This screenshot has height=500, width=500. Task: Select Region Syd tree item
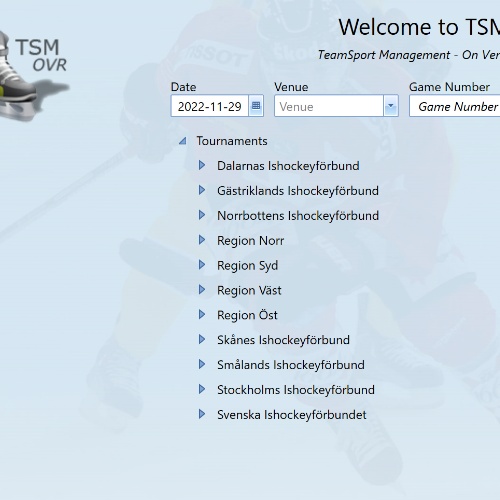(247, 266)
